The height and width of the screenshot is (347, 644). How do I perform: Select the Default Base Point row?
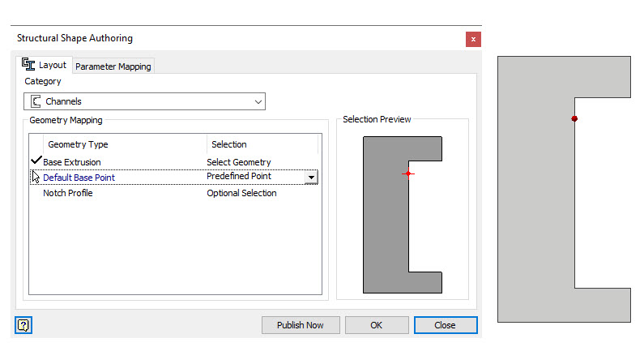173,178
